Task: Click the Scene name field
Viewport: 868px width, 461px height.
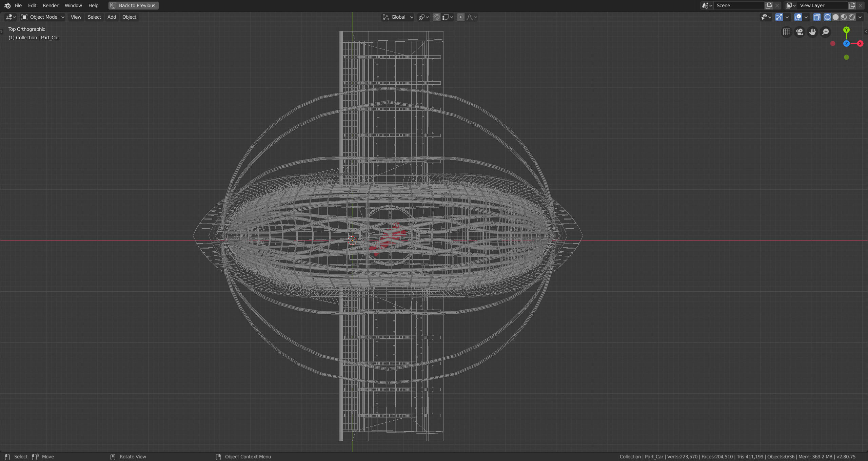Action: pyautogui.click(x=738, y=5)
